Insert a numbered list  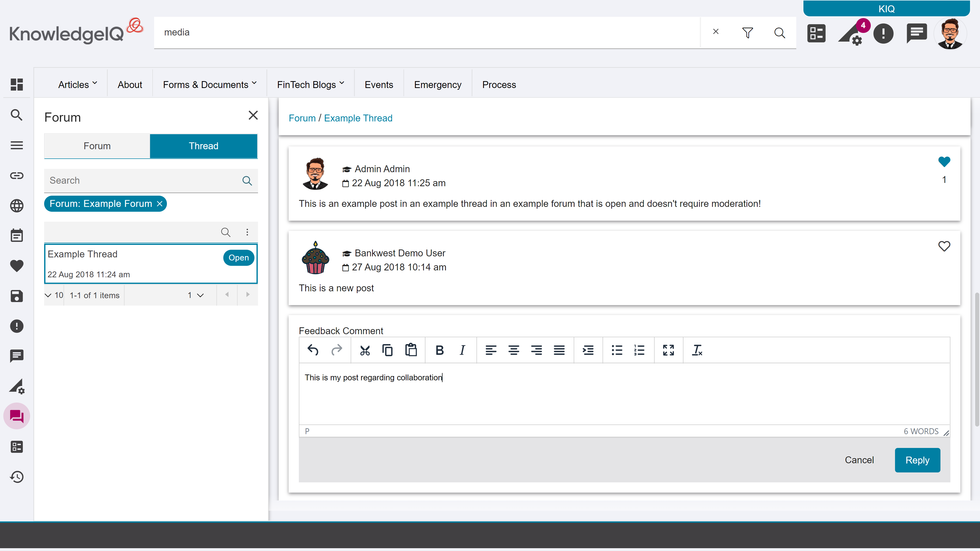pos(639,350)
